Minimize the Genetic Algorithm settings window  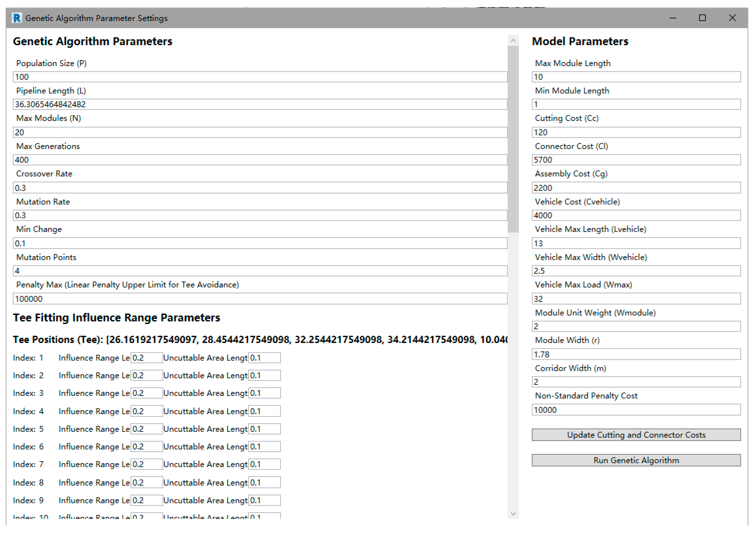pos(673,18)
